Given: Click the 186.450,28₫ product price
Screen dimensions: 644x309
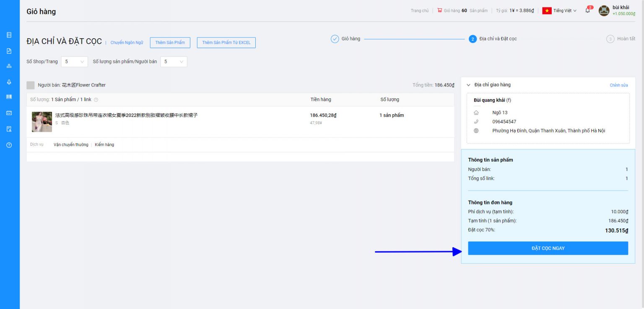Looking at the screenshot, I should coord(323,115).
